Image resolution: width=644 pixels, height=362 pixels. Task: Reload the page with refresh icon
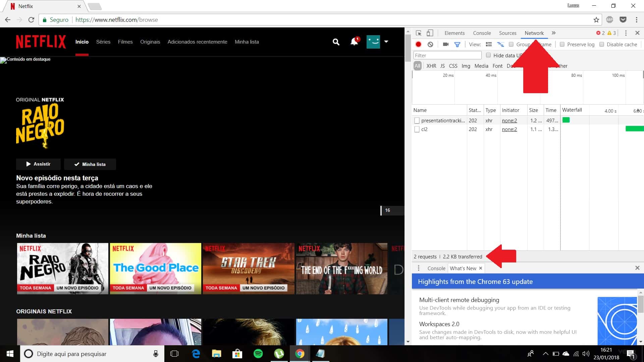31,20
